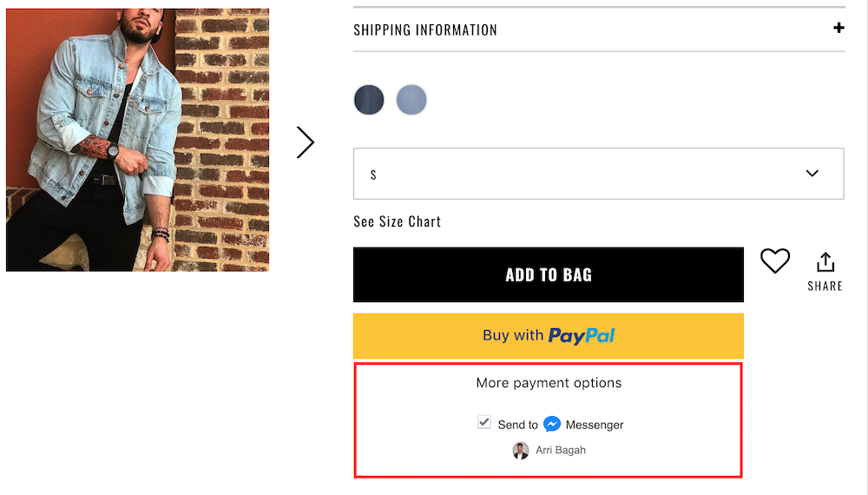Viewport: 868px width, 495px height.
Task: Click the Messenger text label
Action: click(595, 425)
